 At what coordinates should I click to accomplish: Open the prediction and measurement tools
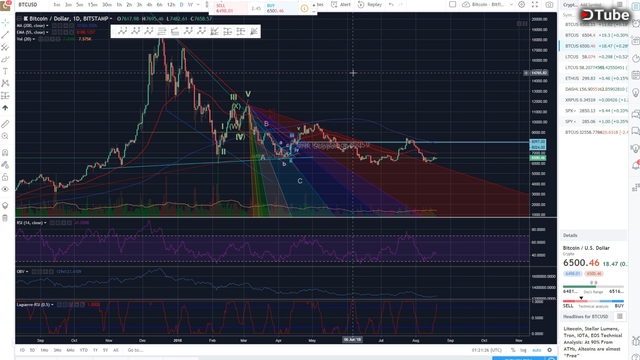pyautogui.click(x=5, y=96)
